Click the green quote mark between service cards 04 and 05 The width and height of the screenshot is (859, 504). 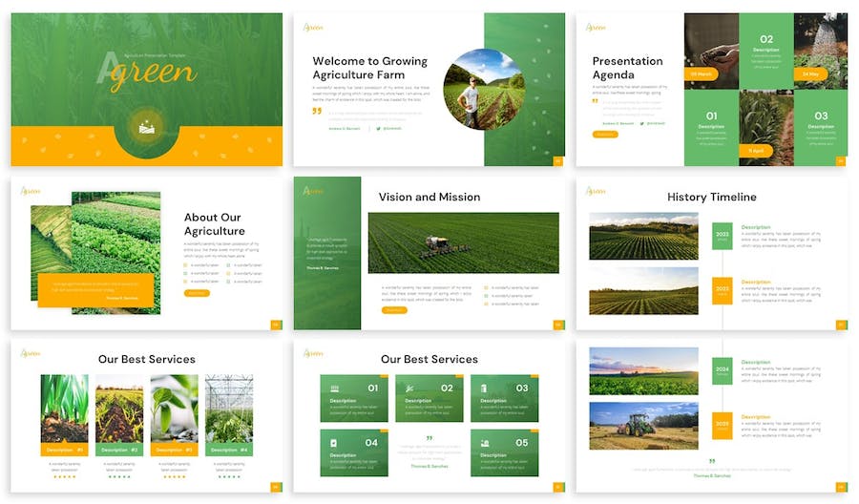click(x=429, y=438)
